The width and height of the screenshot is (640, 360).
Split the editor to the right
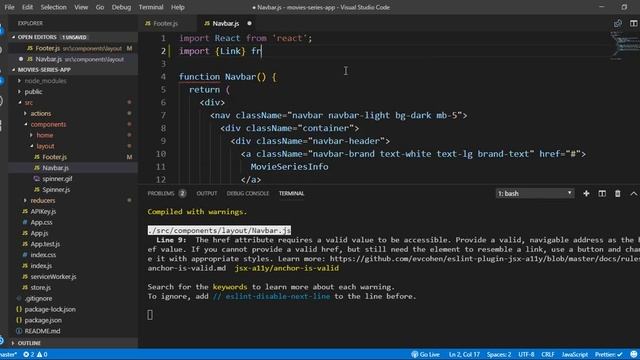point(633,24)
